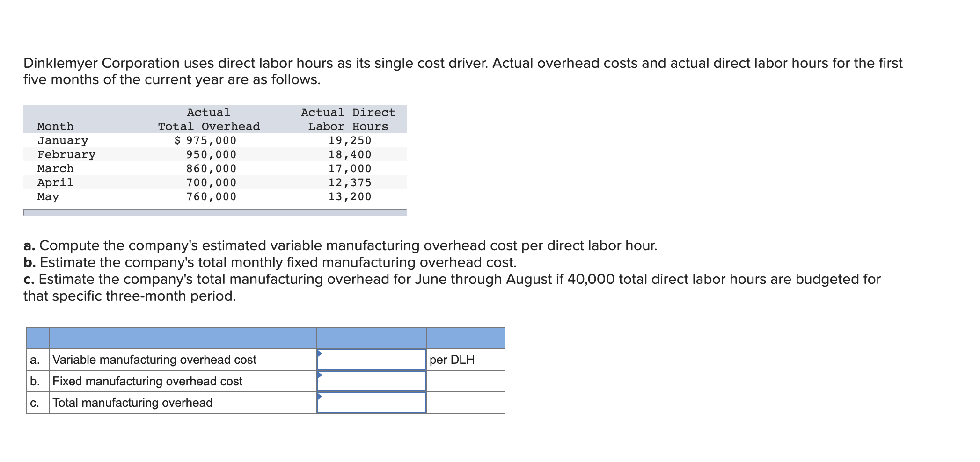The width and height of the screenshot is (980, 462).
Task: Click the blue header band above the answer table
Action: coord(183,337)
